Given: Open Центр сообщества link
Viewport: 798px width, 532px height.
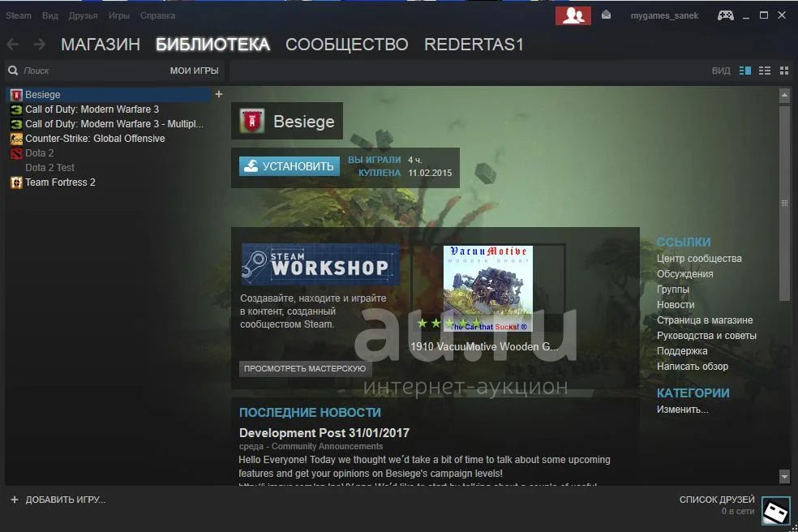Looking at the screenshot, I should coord(699,259).
